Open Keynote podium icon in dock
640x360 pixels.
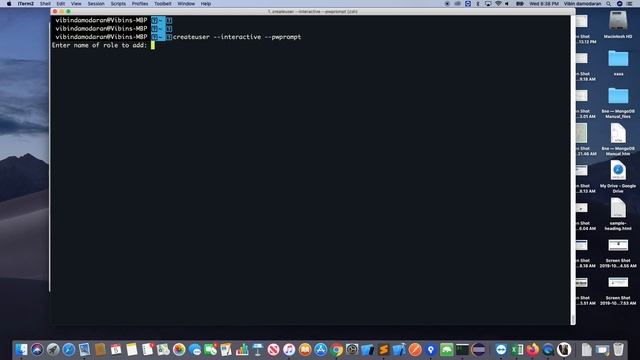click(257, 349)
